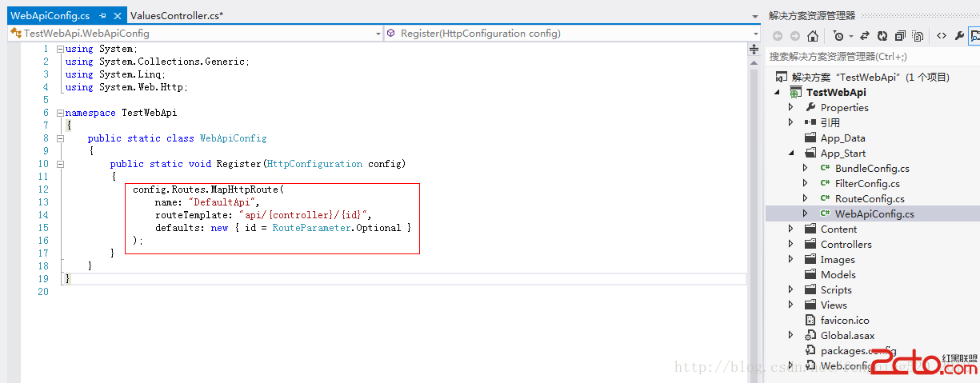Click the Properties wrench icon in the tree
Viewport: 980px width, 383px height.
[x=810, y=107]
